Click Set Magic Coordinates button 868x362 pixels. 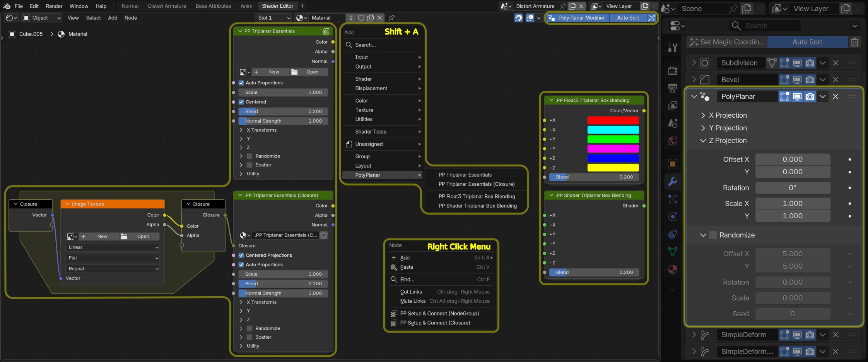(x=727, y=42)
